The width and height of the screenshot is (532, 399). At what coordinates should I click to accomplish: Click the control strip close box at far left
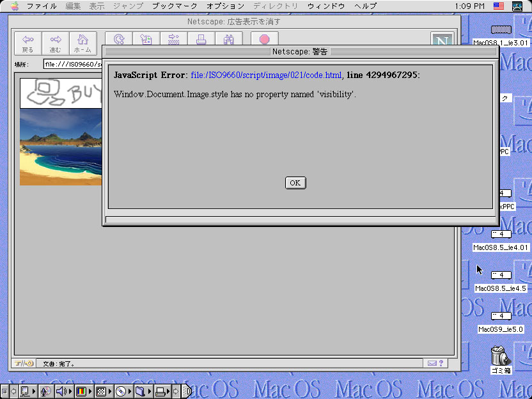click(4, 391)
